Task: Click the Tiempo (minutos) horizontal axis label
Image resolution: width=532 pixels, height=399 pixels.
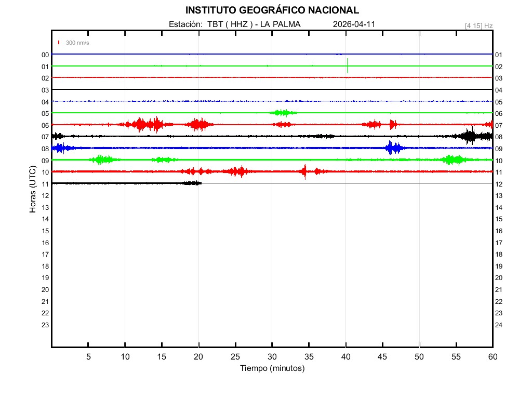Action: coord(272,368)
